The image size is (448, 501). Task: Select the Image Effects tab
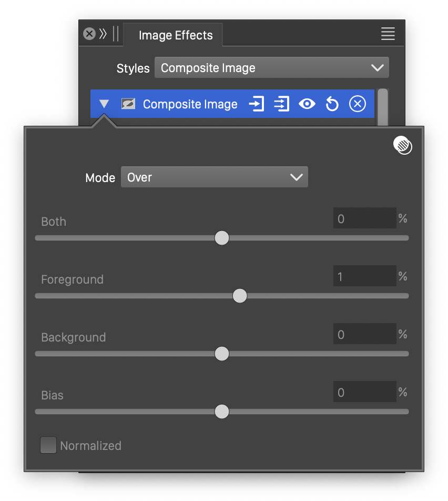tap(176, 35)
